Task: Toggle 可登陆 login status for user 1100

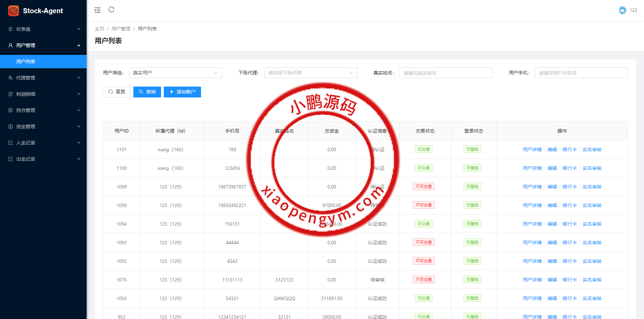Action: point(472,168)
